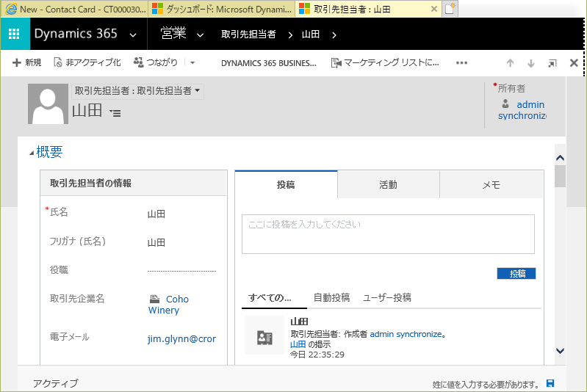This screenshot has height=392, width=587.
Task: Go to previous record up arrow
Action: coord(510,63)
